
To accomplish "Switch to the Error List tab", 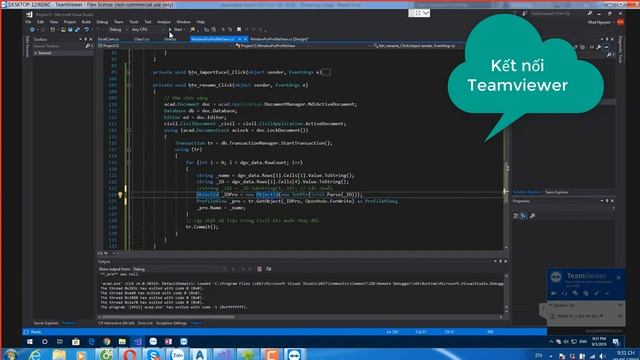I will (x=145, y=323).
